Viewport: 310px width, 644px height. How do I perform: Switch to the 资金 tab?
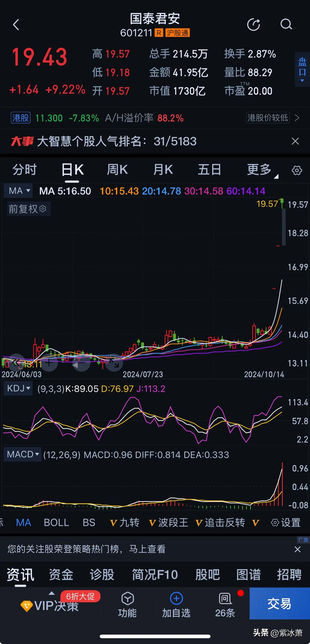[61, 574]
